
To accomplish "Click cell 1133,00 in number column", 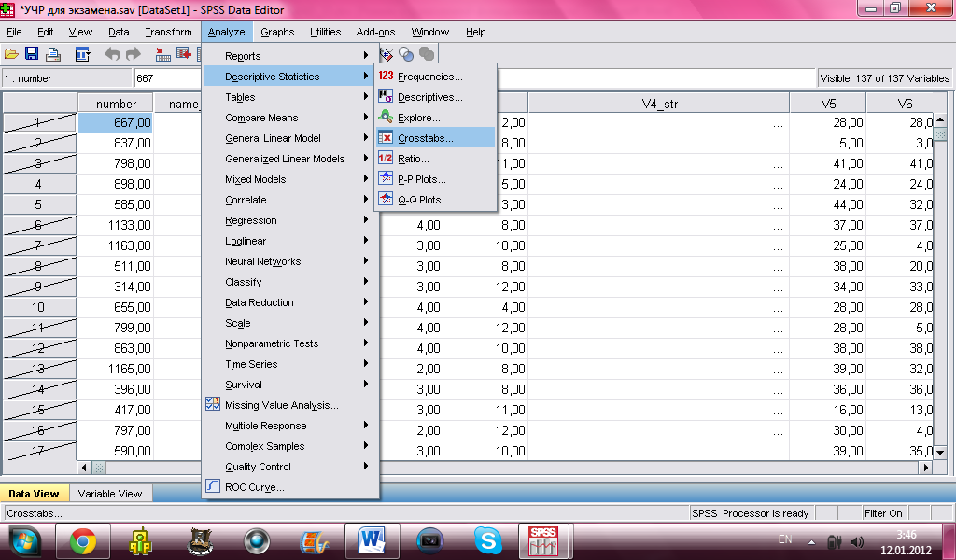I will (116, 225).
